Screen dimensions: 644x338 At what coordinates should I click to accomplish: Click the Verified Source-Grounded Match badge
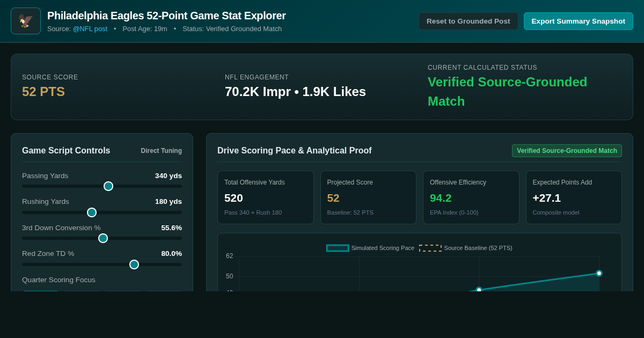(567, 151)
